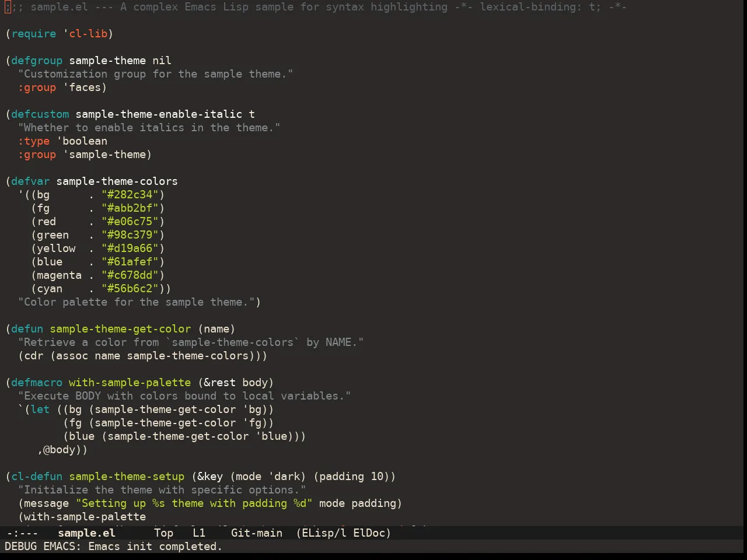747x560 pixels.
Task: Click the cl-defun keyword
Action: click(x=37, y=477)
